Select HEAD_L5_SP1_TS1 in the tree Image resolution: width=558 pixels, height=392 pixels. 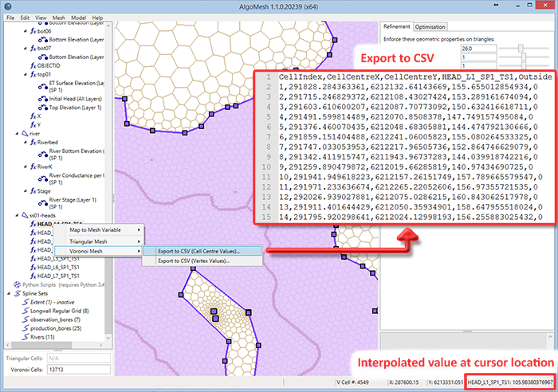[58, 259]
